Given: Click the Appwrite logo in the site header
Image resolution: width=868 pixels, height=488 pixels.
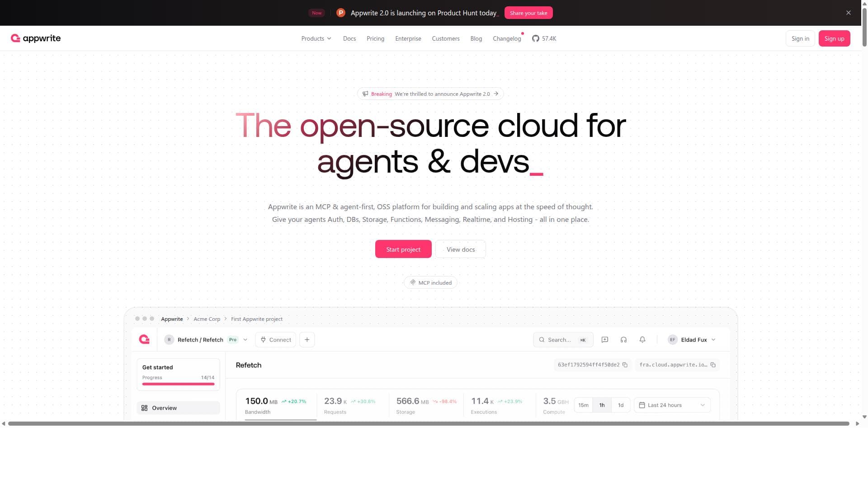Looking at the screenshot, I should [x=36, y=38].
